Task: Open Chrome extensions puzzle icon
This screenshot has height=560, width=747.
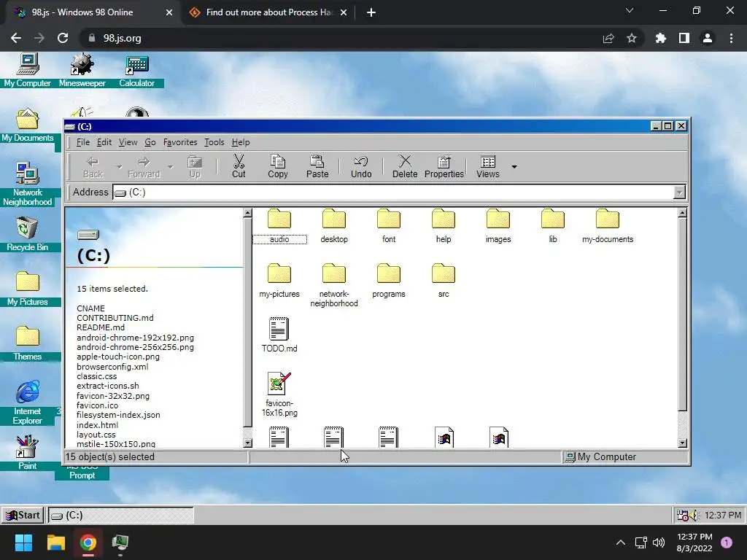Action: coord(660,38)
